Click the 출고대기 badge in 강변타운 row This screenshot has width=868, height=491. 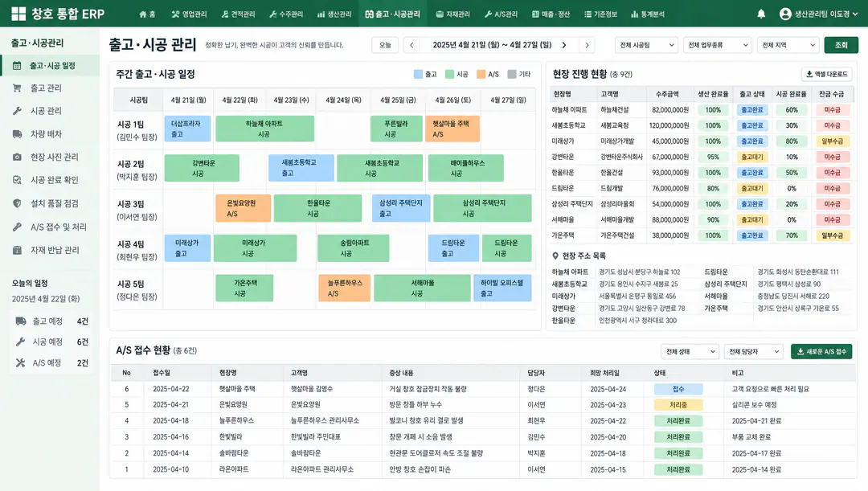coord(752,158)
